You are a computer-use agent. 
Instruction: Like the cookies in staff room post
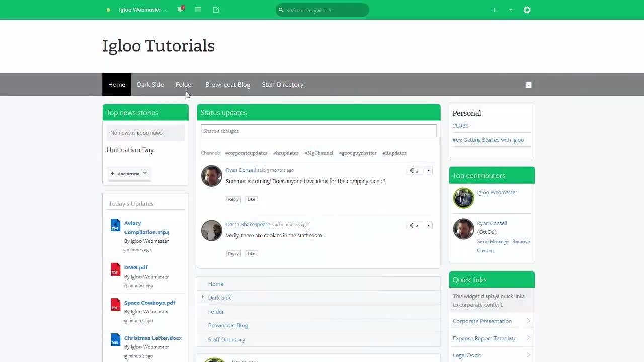tap(251, 254)
